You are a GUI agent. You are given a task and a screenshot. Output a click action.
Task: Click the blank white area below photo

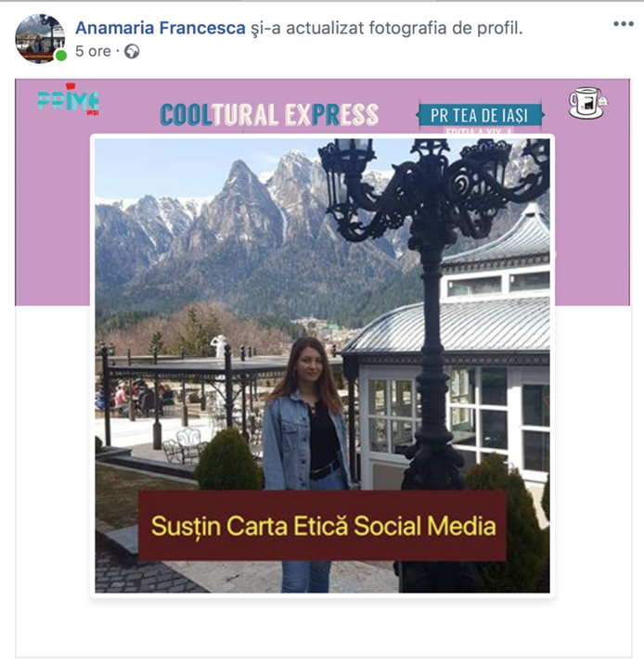coord(323,629)
